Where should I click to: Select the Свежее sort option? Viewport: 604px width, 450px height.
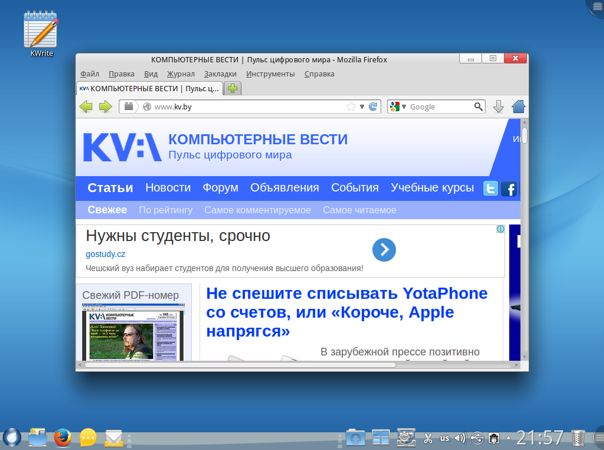107,210
